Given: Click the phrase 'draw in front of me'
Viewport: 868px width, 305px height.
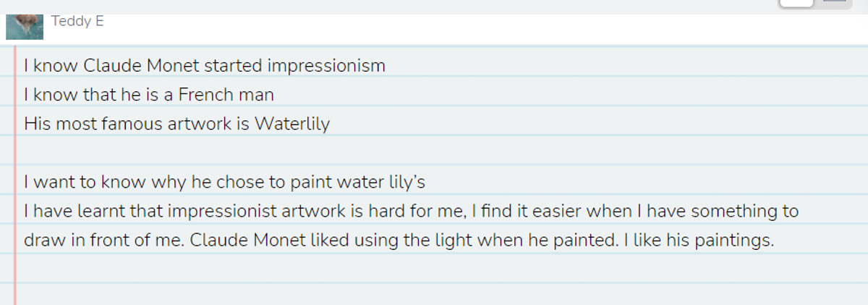Looking at the screenshot, I should tap(105, 240).
